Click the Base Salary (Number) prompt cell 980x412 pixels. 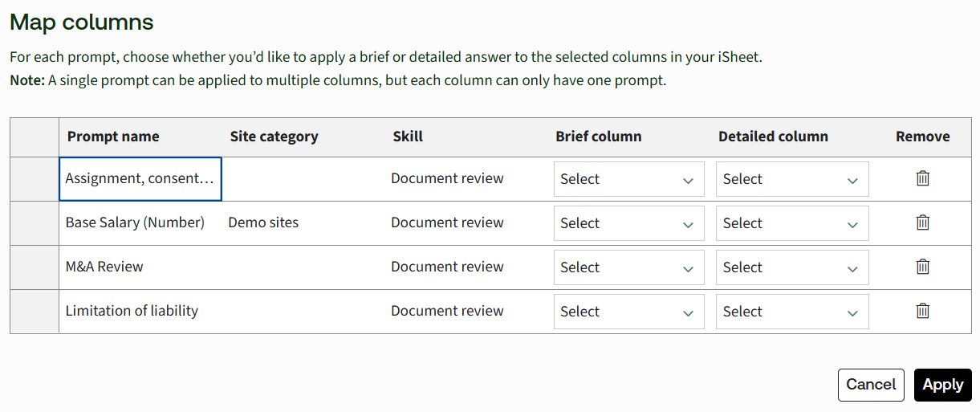click(135, 222)
